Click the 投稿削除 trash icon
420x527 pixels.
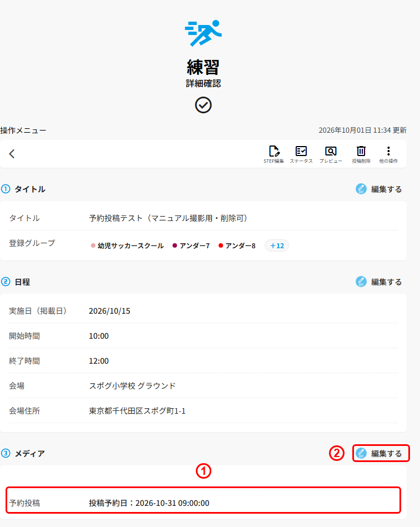pyautogui.click(x=361, y=154)
